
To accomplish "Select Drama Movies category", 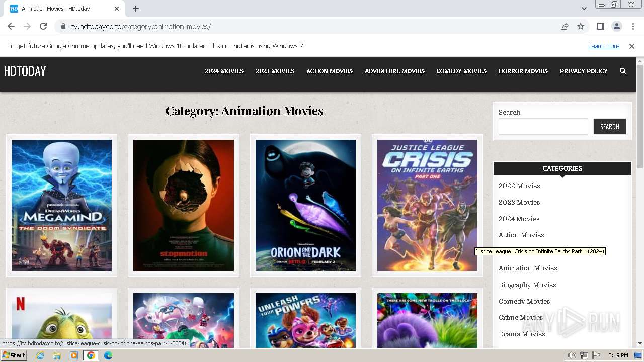I will click(x=522, y=334).
